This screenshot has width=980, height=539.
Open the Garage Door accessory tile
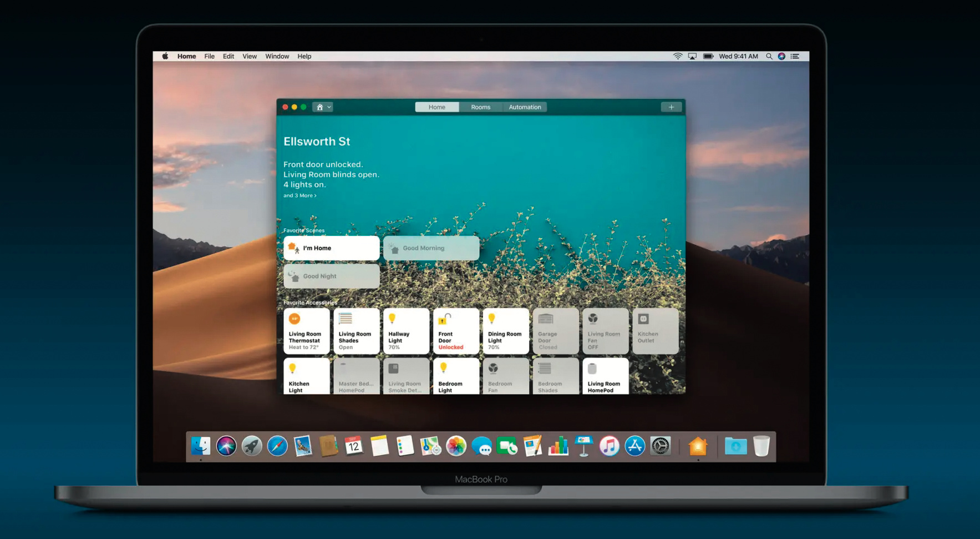(x=556, y=331)
